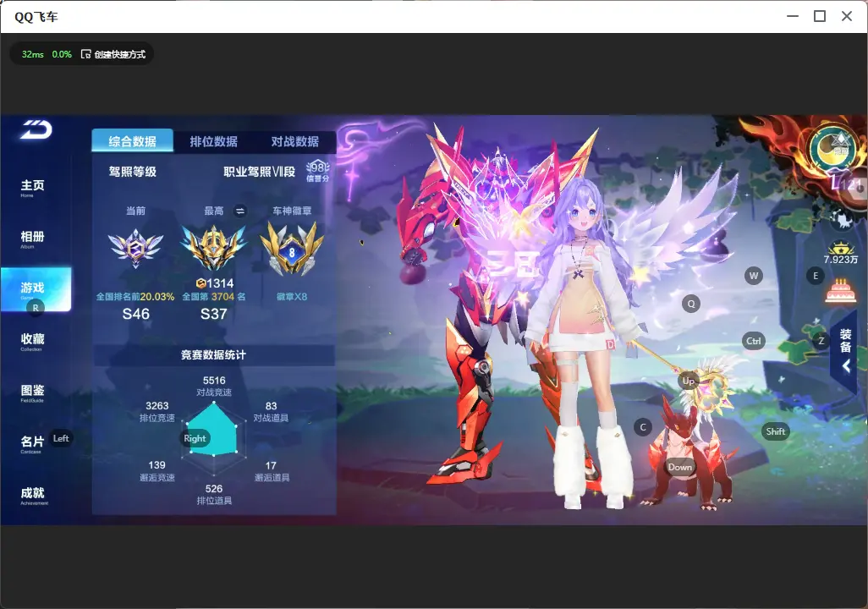Click the 车神徽章 badge with number 8
The image size is (868, 609).
[292, 249]
